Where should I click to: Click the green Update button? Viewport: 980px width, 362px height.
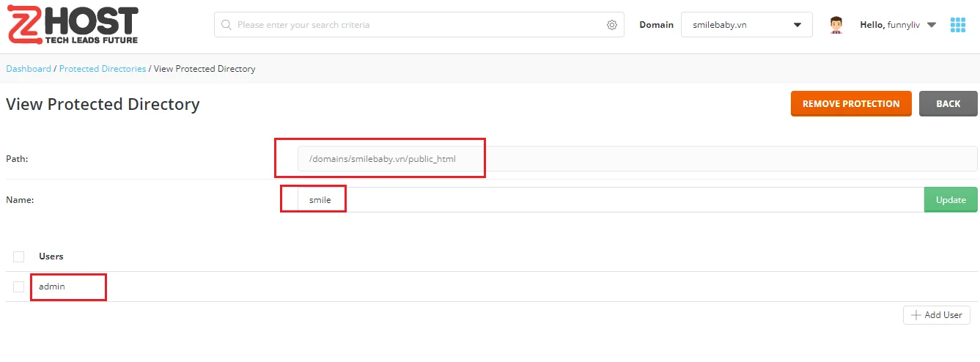tap(950, 200)
